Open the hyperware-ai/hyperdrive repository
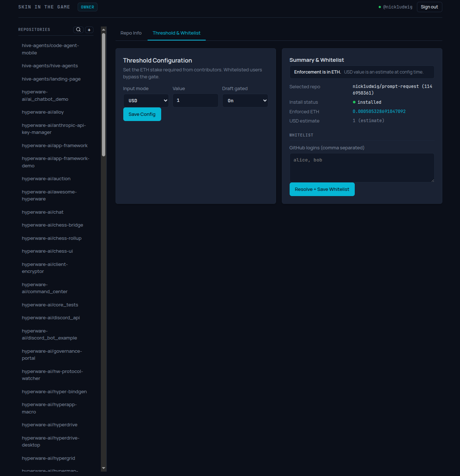Viewport: 460px width, 476px height. click(x=50, y=425)
